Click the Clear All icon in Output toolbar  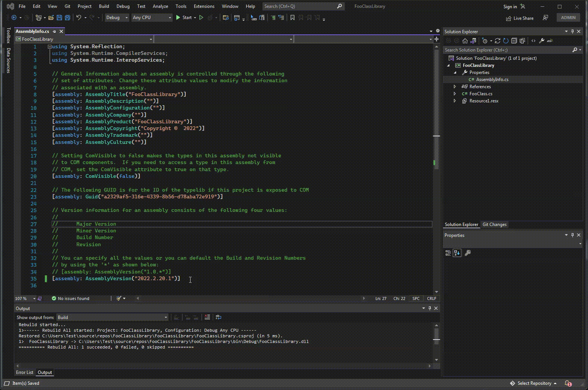pyautogui.click(x=207, y=317)
